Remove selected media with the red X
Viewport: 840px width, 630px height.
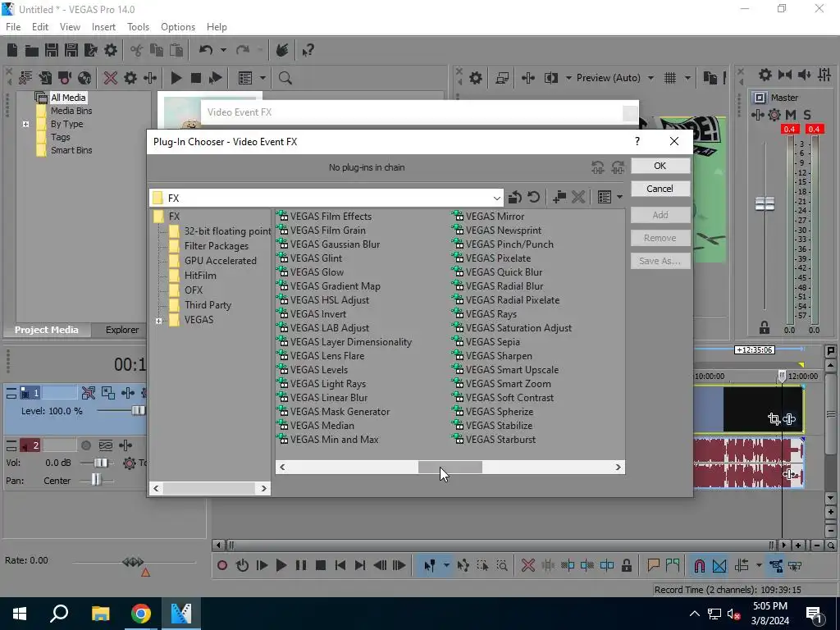(x=111, y=78)
